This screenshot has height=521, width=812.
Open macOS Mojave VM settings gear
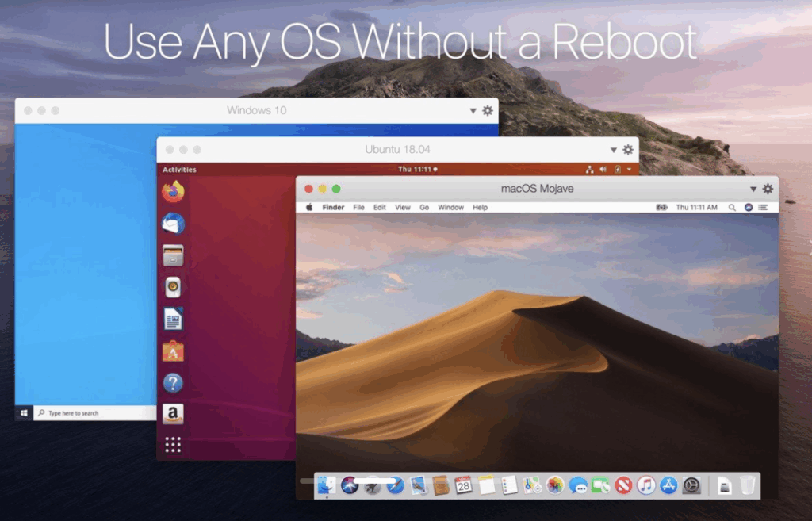click(x=768, y=189)
